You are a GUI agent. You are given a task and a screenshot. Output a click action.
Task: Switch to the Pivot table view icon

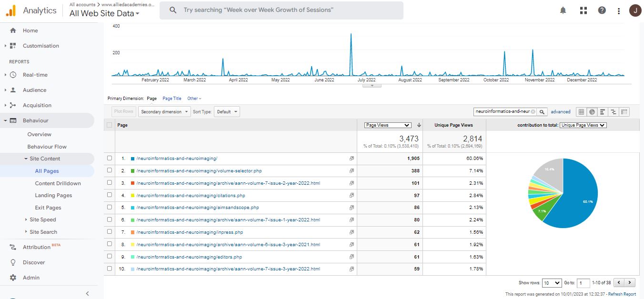coord(624,112)
